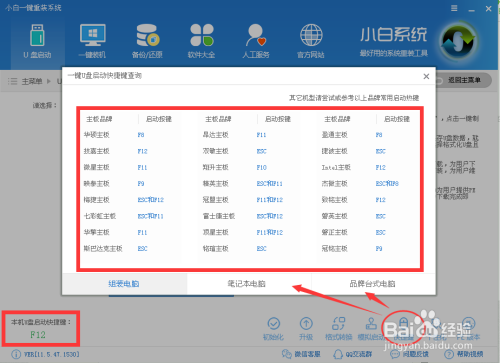
Task: Click the 盈通主板 row label
Action: [x=335, y=135]
